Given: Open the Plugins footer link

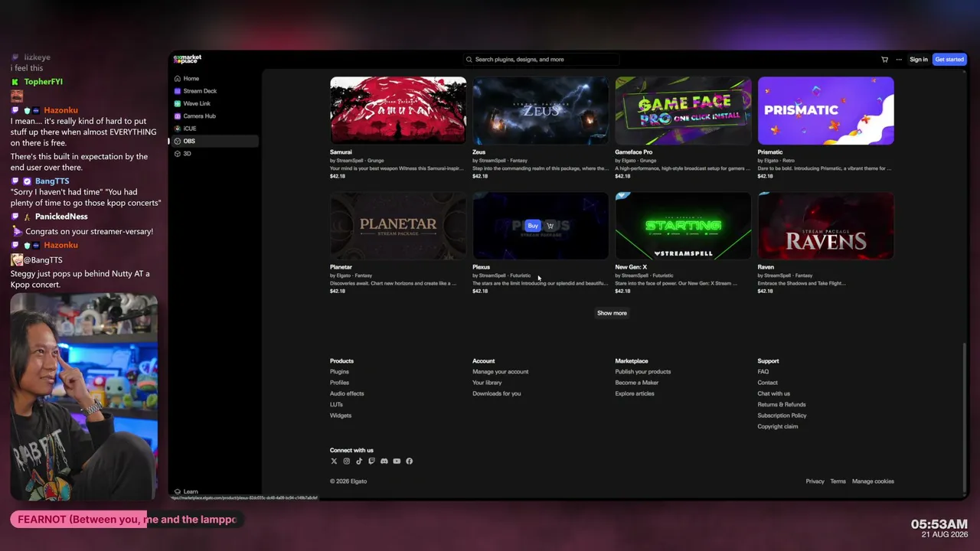Looking at the screenshot, I should tap(339, 372).
